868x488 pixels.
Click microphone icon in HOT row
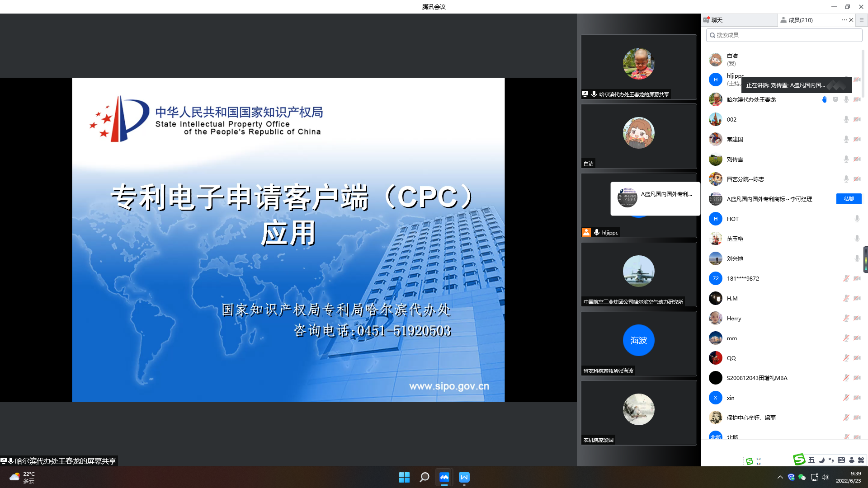click(x=857, y=219)
